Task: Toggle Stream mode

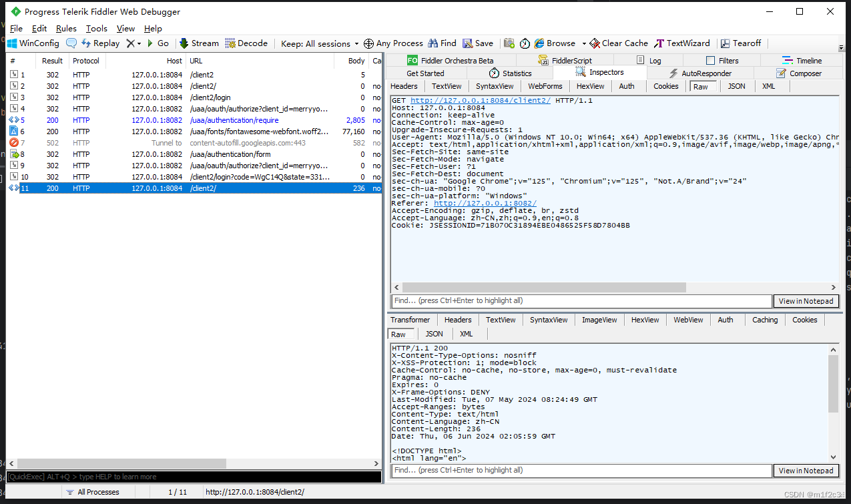Action: pos(199,43)
